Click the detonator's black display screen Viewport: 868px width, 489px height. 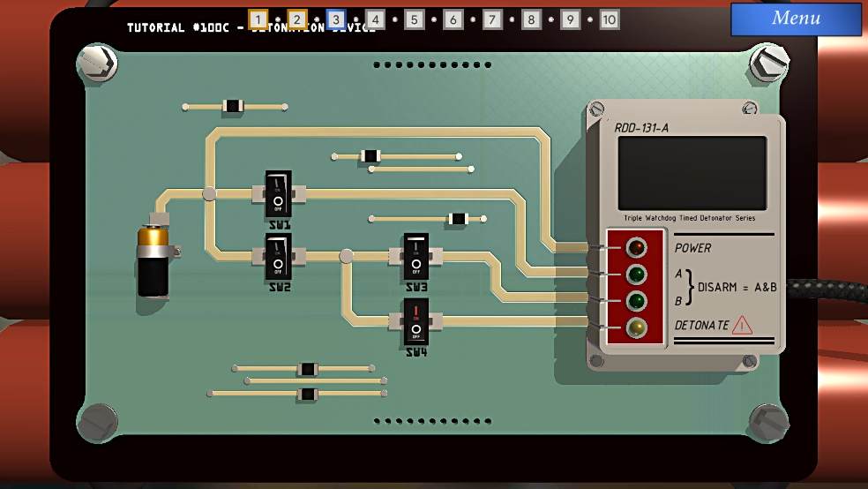click(692, 173)
